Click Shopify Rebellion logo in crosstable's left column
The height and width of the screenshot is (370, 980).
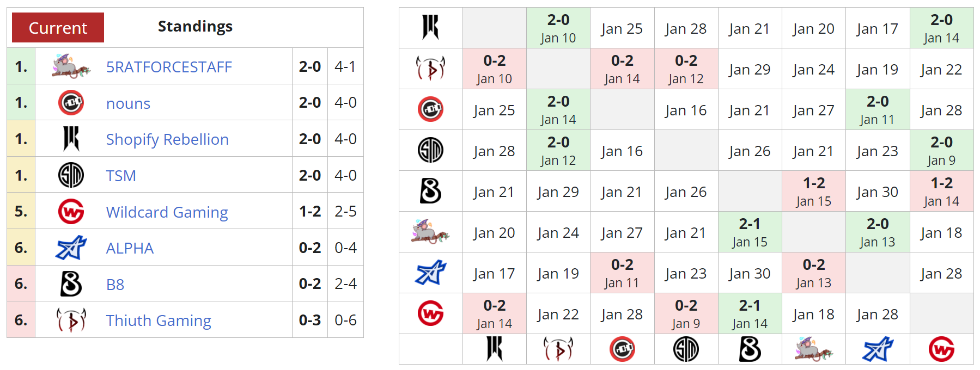coord(430,27)
